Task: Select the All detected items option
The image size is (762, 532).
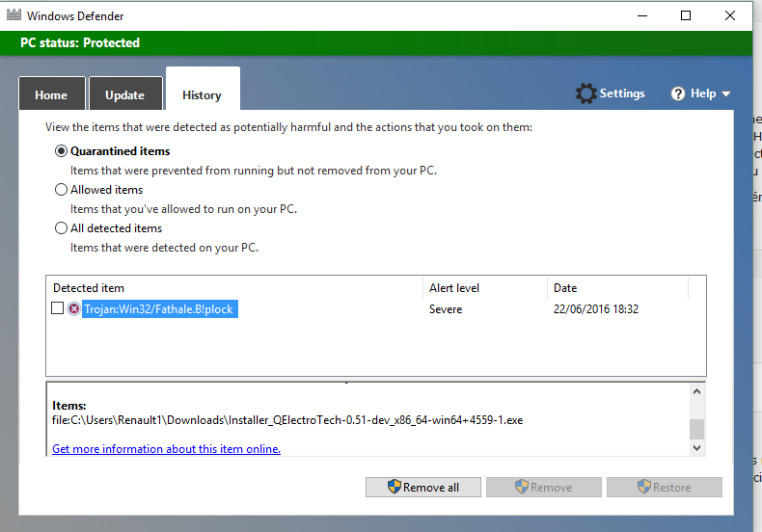Action: [62, 228]
